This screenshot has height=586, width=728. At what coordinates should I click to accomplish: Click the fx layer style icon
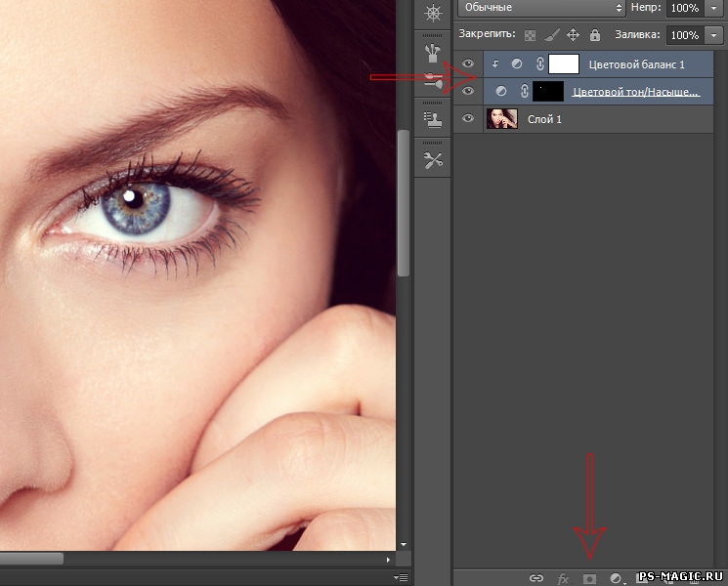[563, 578]
